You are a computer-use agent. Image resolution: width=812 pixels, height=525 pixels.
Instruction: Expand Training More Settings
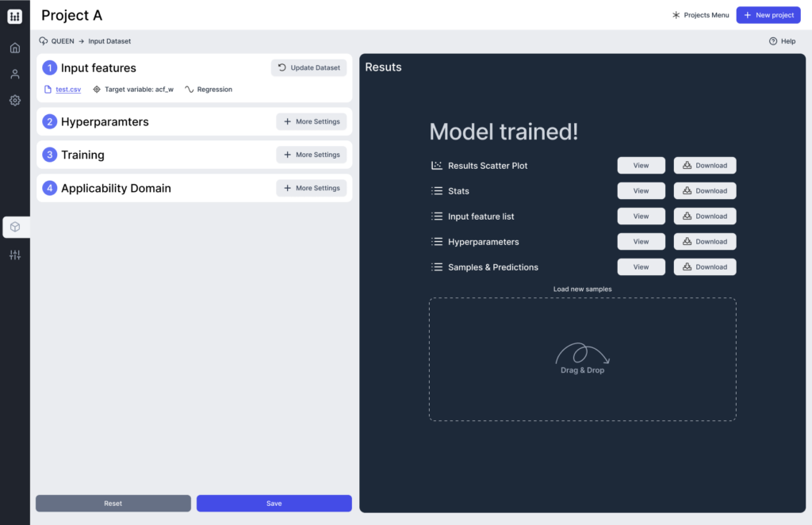(x=311, y=155)
